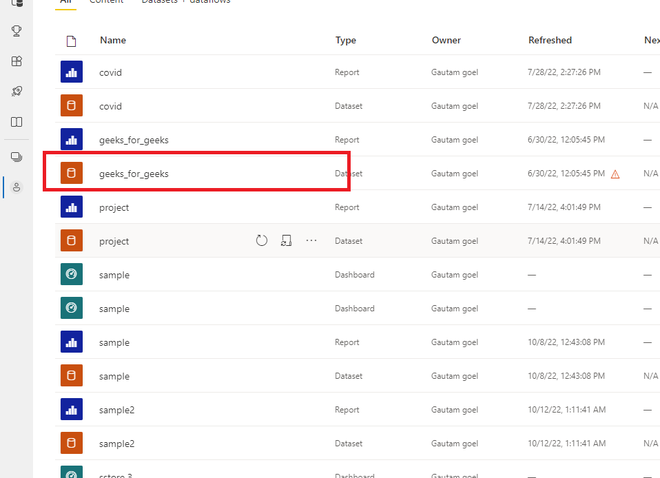
Task: Sort by the Owner column header
Action: tap(446, 40)
